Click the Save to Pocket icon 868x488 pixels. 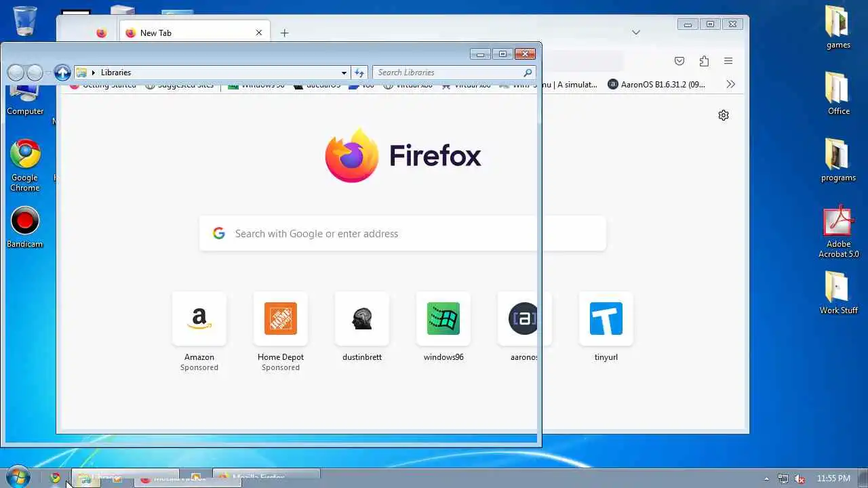679,61
